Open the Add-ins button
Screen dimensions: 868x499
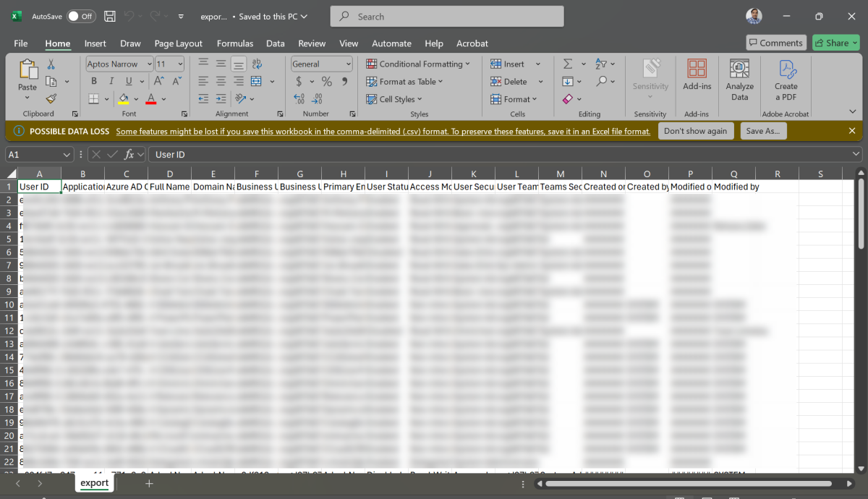697,74
